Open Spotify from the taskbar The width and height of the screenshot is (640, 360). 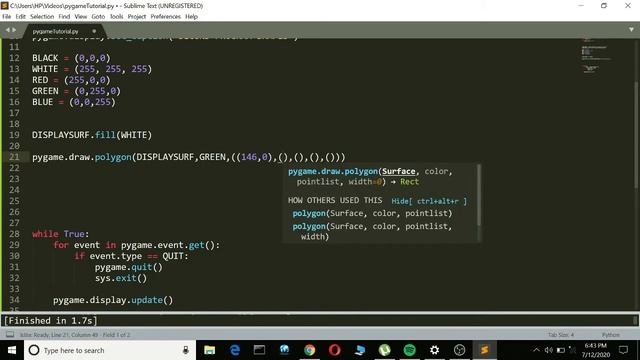pyautogui.click(x=409, y=350)
